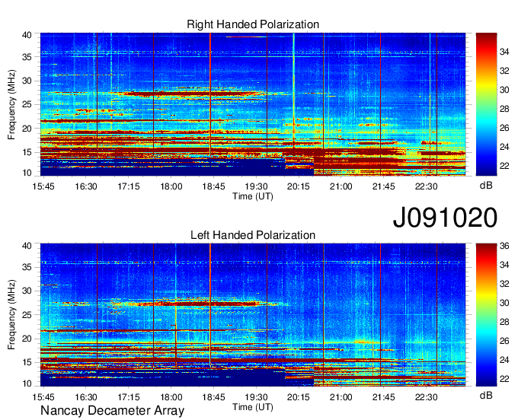
Task: Click Time (UT) label under Right Handed plot
Action: pyautogui.click(x=253, y=196)
